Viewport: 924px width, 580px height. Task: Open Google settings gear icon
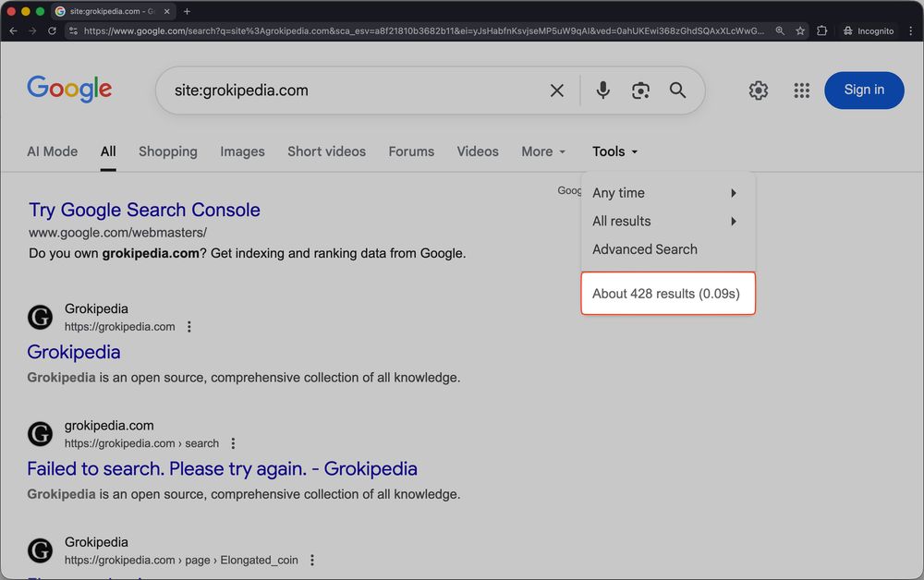(x=758, y=91)
